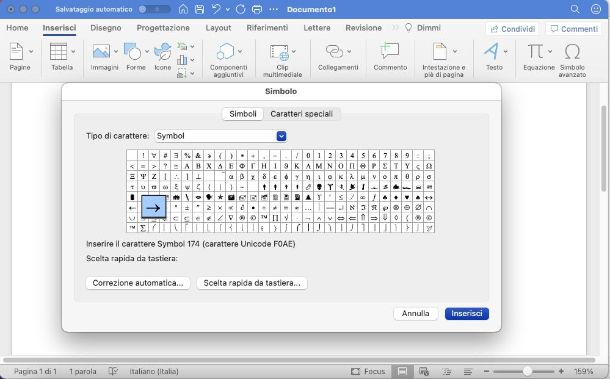Expand the Clip multimediale dropdown arrow
Image resolution: width=610 pixels, height=379 pixels.
[294, 51]
